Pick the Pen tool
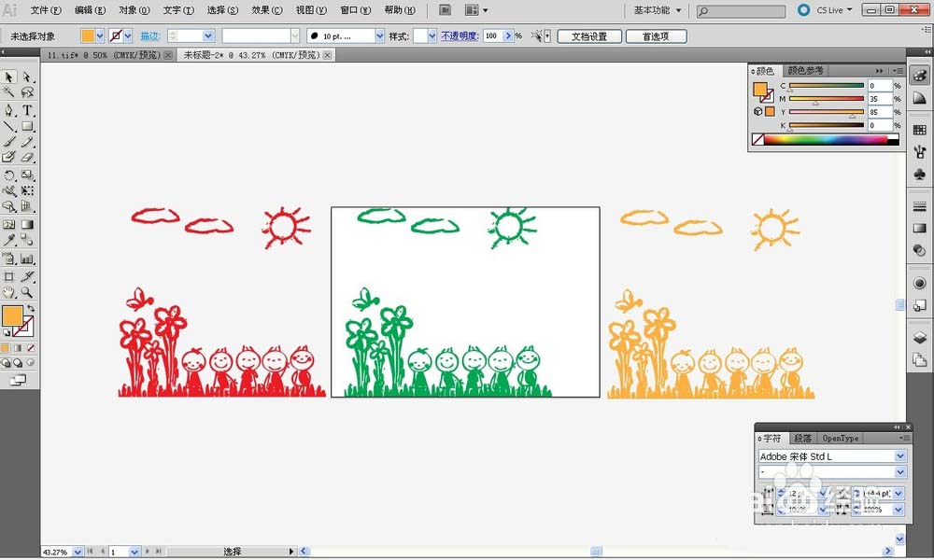This screenshot has height=560, width=934. coord(9,110)
